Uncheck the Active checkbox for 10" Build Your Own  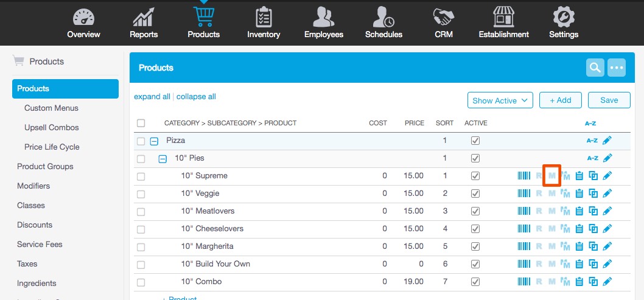tap(475, 264)
